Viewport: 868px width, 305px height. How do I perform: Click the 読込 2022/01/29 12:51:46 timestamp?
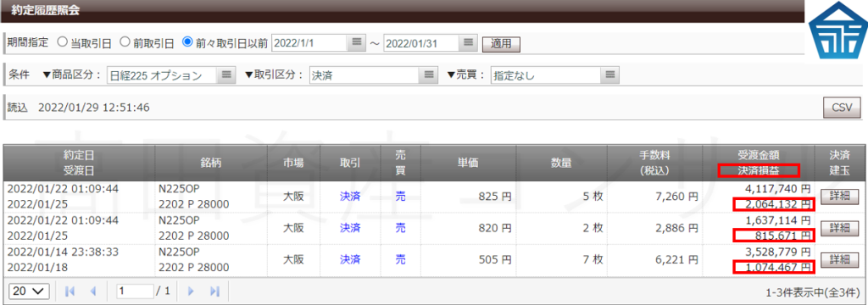(78, 108)
